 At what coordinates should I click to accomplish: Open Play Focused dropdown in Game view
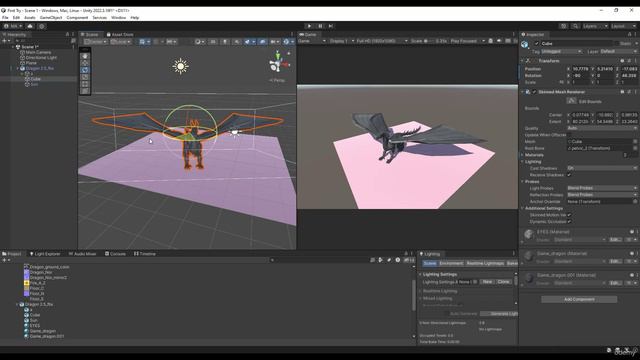pos(468,41)
